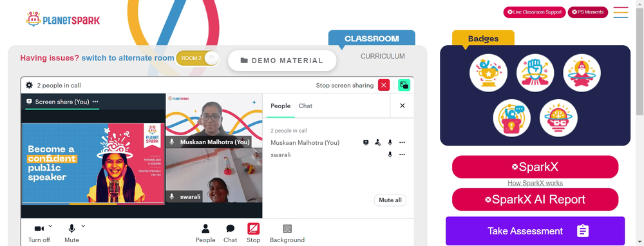Image resolution: width=644 pixels, height=246 pixels.
Task: Open Background effects option
Action: point(287,234)
